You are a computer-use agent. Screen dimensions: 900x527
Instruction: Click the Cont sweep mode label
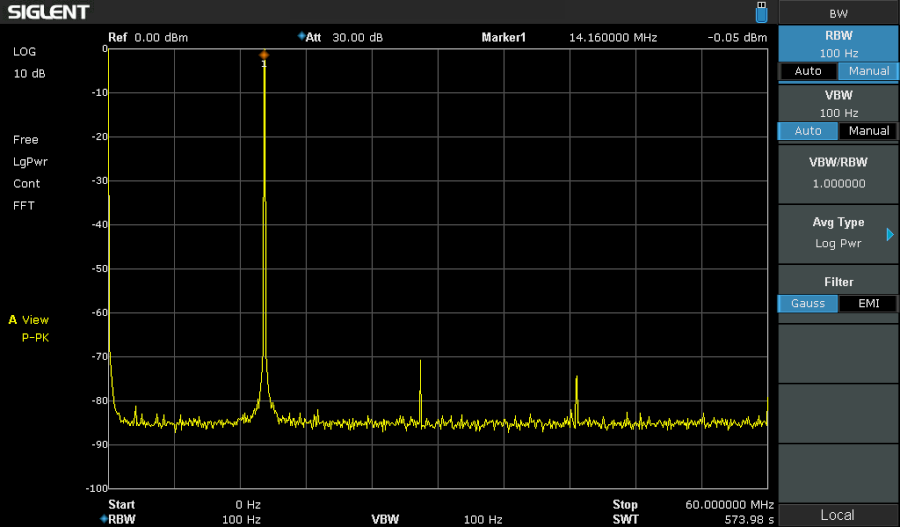26,184
